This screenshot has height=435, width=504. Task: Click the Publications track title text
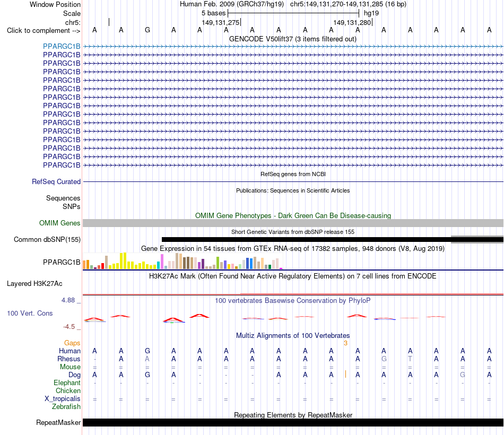pyautogui.click(x=293, y=190)
